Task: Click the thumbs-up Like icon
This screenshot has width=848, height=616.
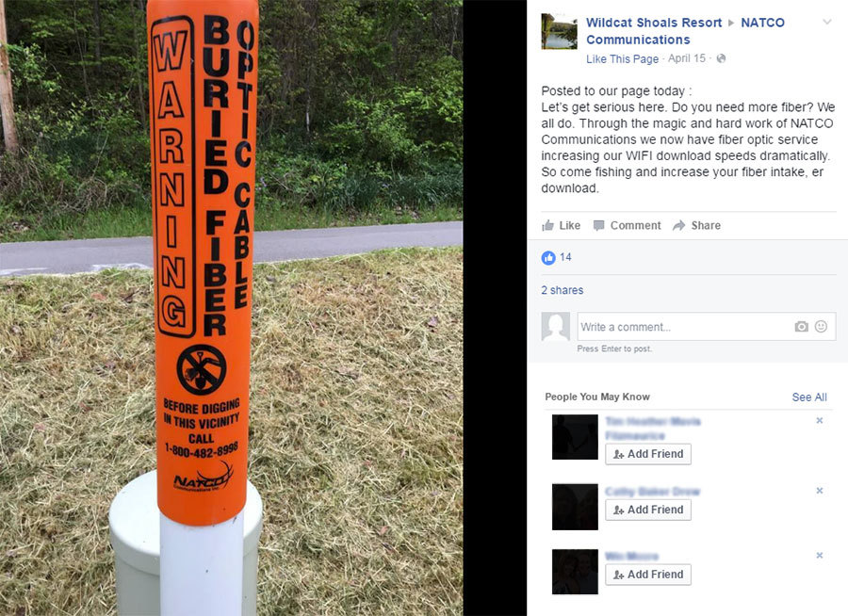Action: 547,225
